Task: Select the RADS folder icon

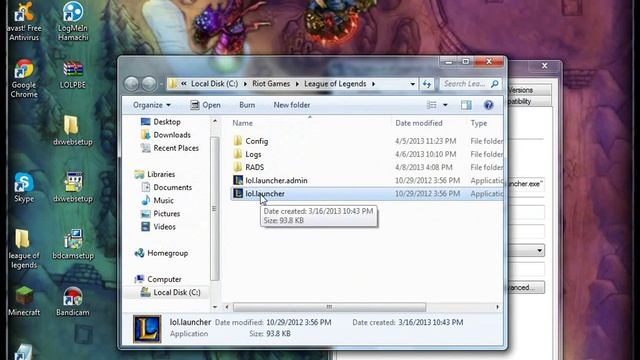Action: pyautogui.click(x=238, y=167)
